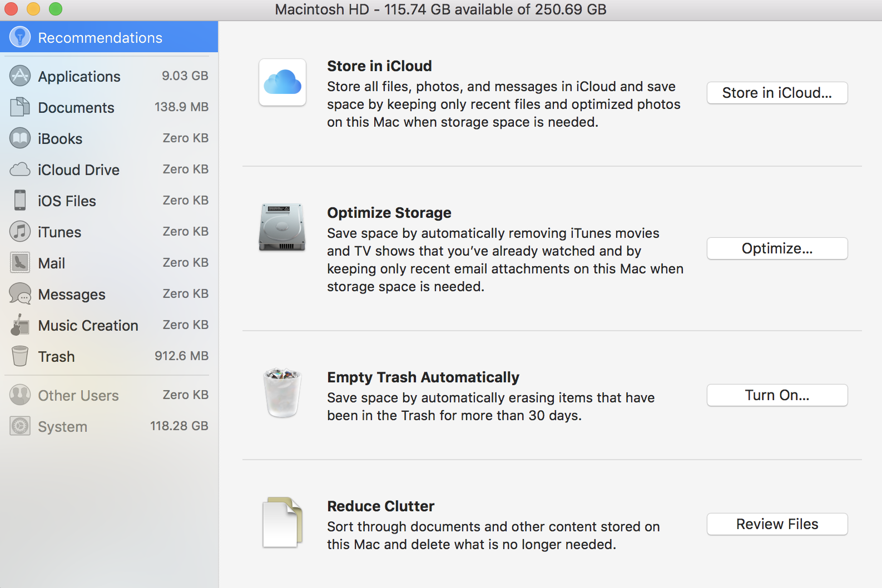Select the Mail category label
The height and width of the screenshot is (588, 882).
pyautogui.click(x=51, y=263)
